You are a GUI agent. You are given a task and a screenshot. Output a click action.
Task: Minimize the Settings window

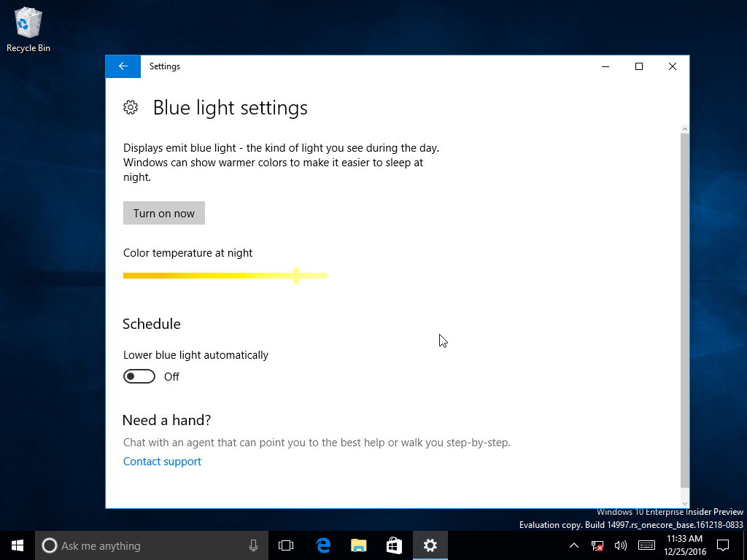point(605,66)
